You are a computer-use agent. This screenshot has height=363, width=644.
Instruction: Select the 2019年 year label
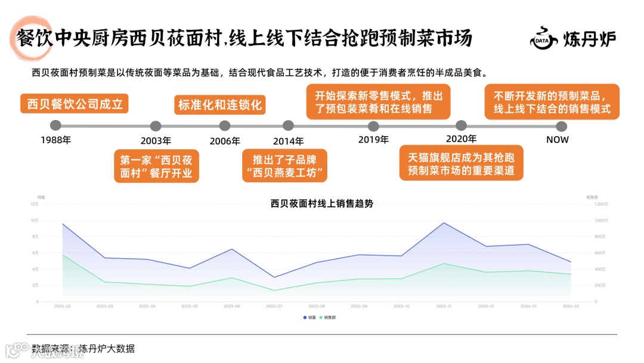[x=373, y=140]
